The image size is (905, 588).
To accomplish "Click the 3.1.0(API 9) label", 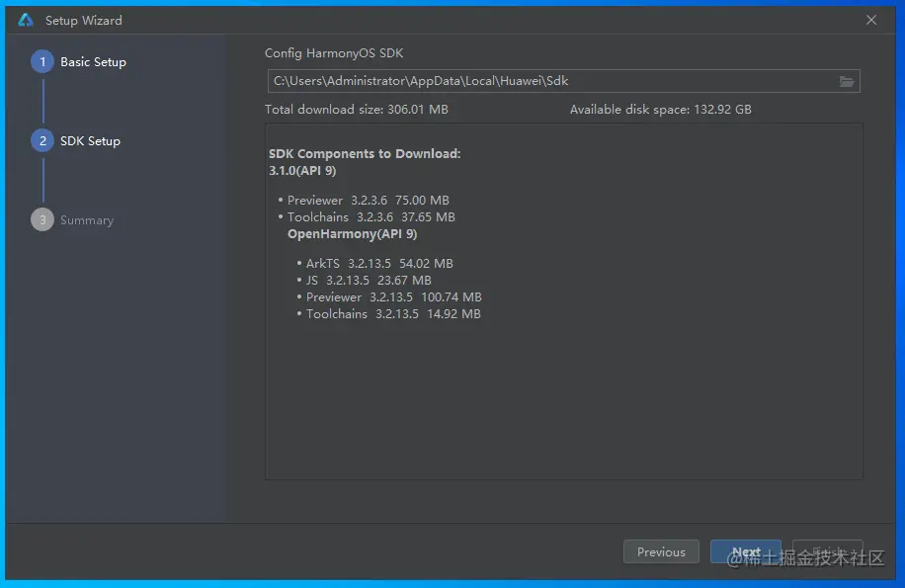I will tap(302, 171).
